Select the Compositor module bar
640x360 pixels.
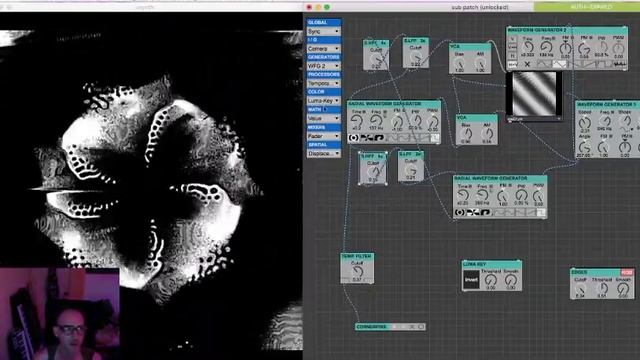tap(390, 327)
